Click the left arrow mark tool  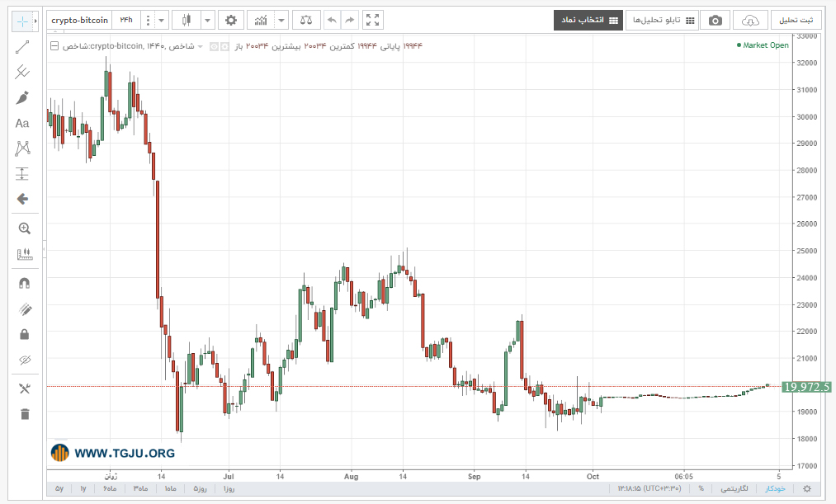[x=22, y=200]
